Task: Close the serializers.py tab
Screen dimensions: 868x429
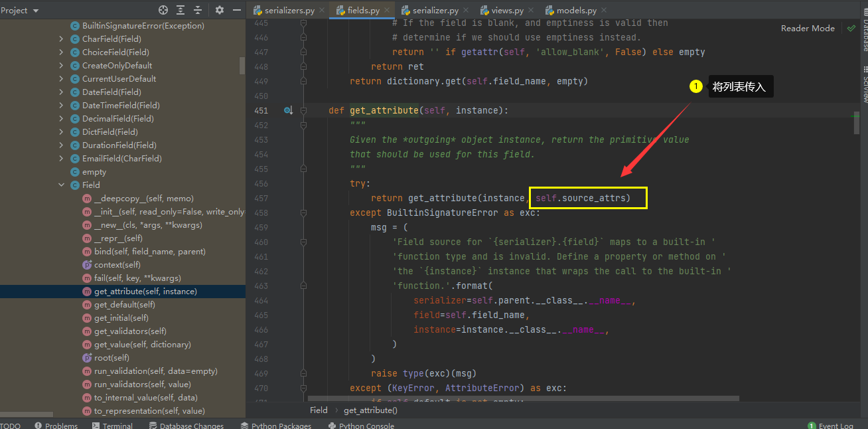Action: coord(322,11)
